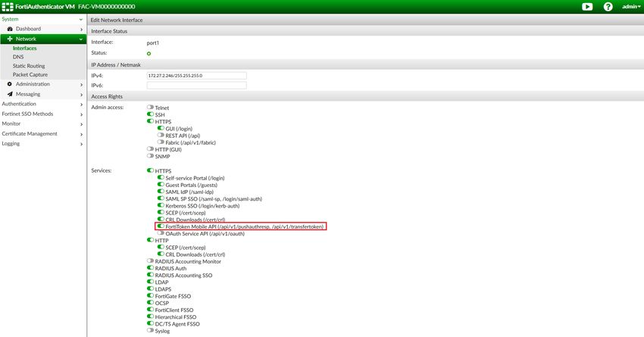The image size is (644, 337).
Task: Toggle Services HTTP switch
Action: (150, 240)
